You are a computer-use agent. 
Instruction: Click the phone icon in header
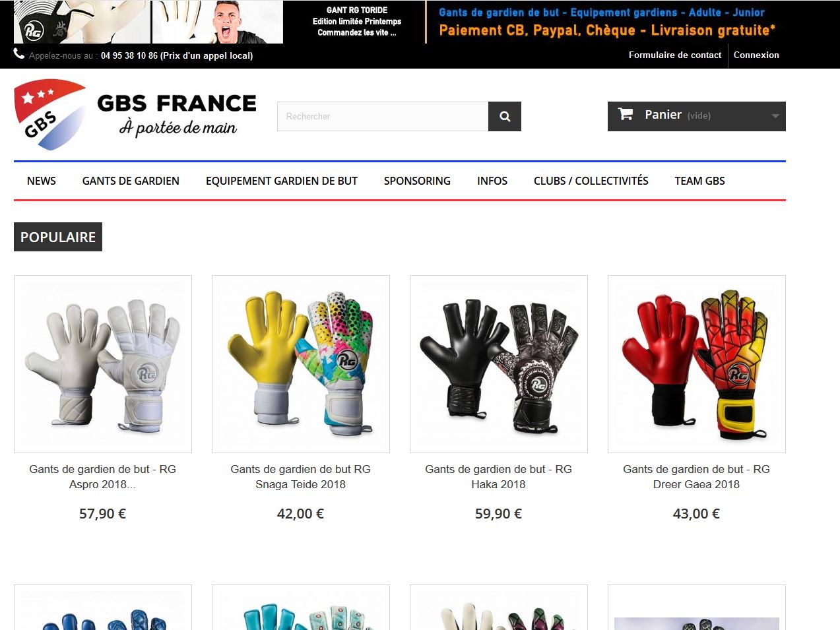[x=19, y=54]
